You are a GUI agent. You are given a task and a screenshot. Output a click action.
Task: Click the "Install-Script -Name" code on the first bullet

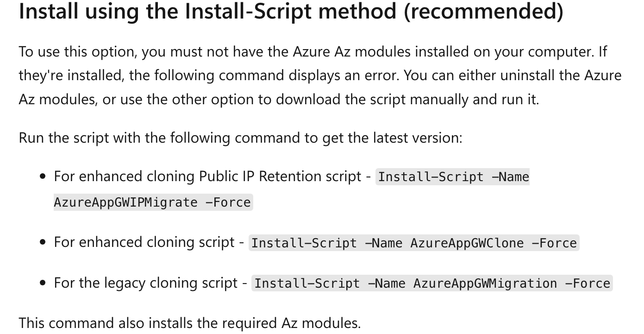(x=453, y=177)
